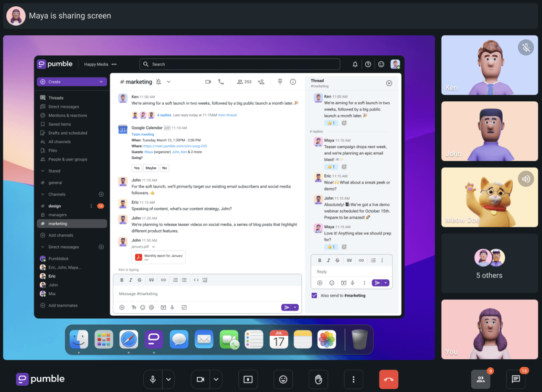
Task: Open the raise hand control
Action: pyautogui.click(x=318, y=379)
